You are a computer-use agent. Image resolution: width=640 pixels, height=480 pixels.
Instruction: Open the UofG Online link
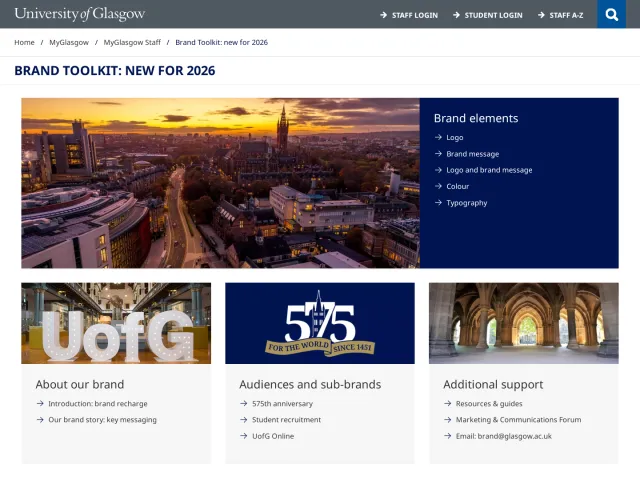click(x=273, y=436)
